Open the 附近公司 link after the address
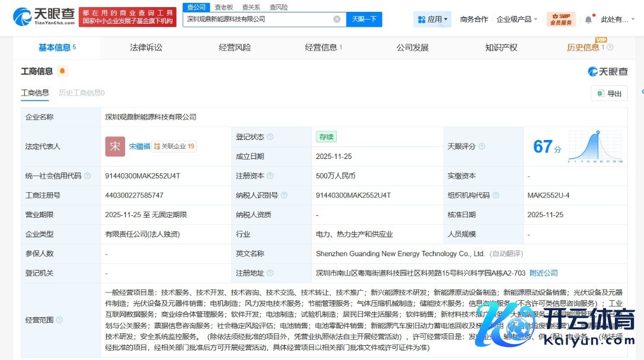The width and height of the screenshot is (644, 360). pyautogui.click(x=544, y=273)
